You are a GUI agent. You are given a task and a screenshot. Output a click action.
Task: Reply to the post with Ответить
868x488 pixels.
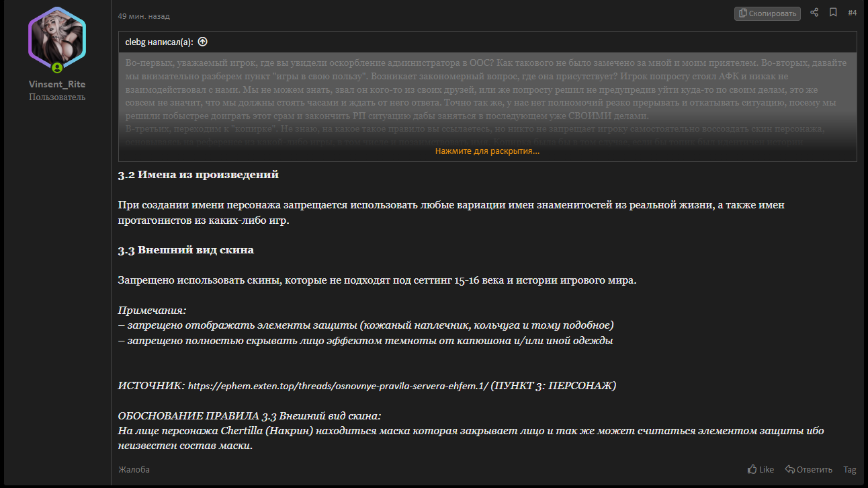click(x=809, y=470)
